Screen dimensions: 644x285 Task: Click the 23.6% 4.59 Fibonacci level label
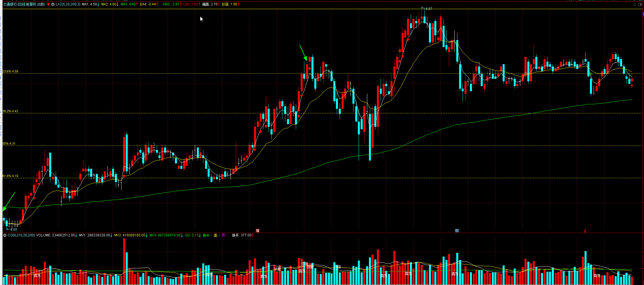[10, 72]
